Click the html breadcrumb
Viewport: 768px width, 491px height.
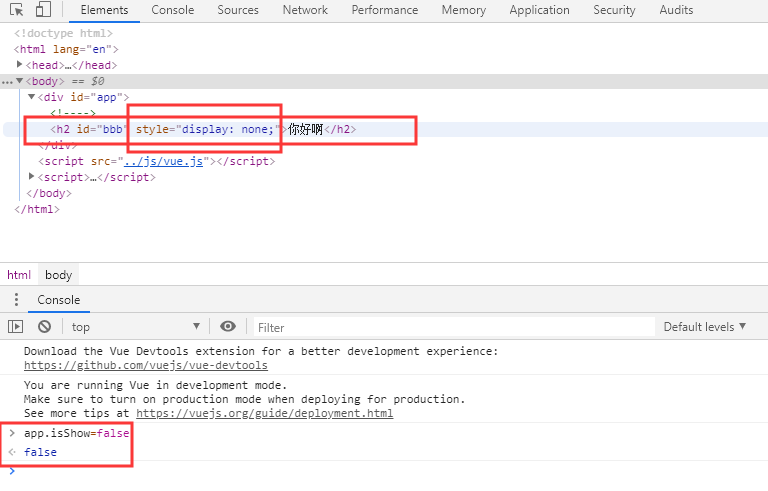click(x=19, y=275)
